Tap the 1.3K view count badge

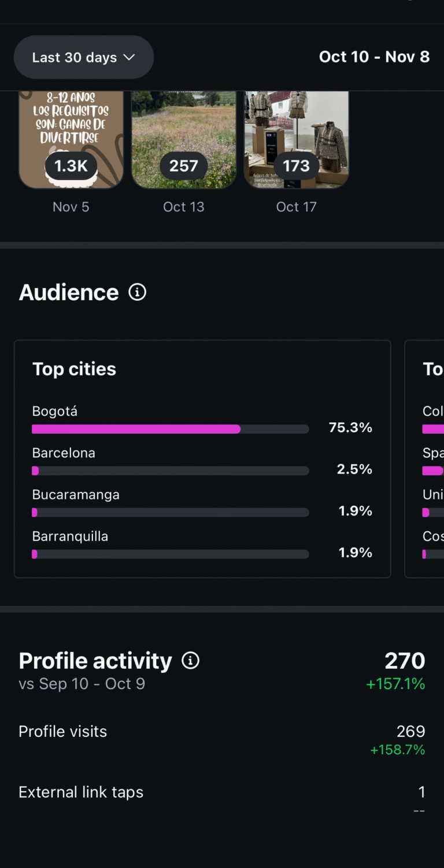71,166
